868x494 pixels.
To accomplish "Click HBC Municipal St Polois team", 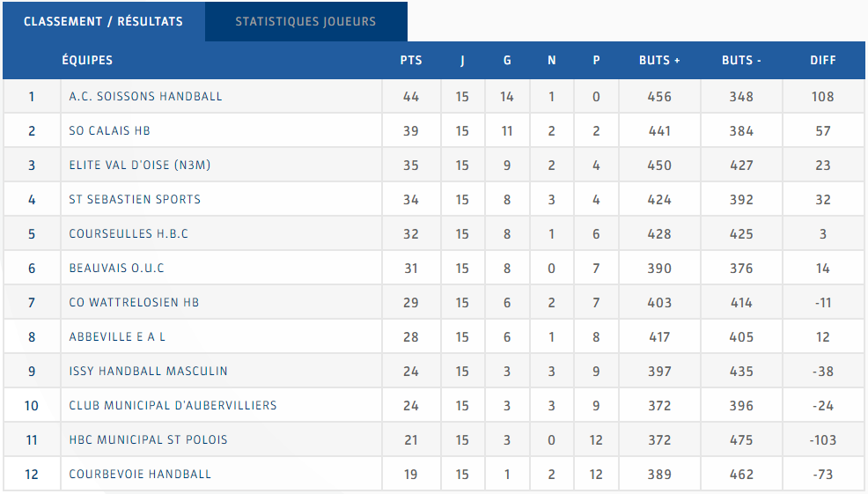I will (x=148, y=440).
